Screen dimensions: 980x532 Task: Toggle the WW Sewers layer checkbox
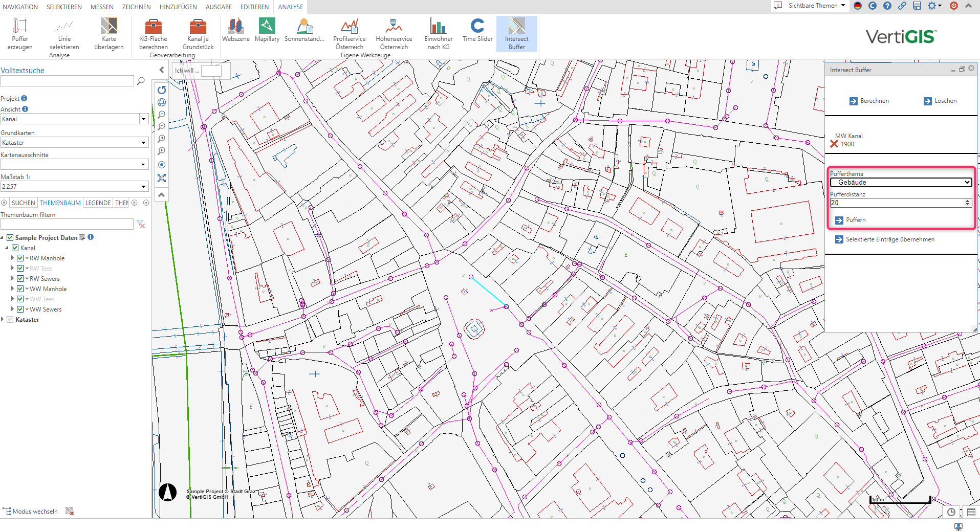(x=20, y=309)
